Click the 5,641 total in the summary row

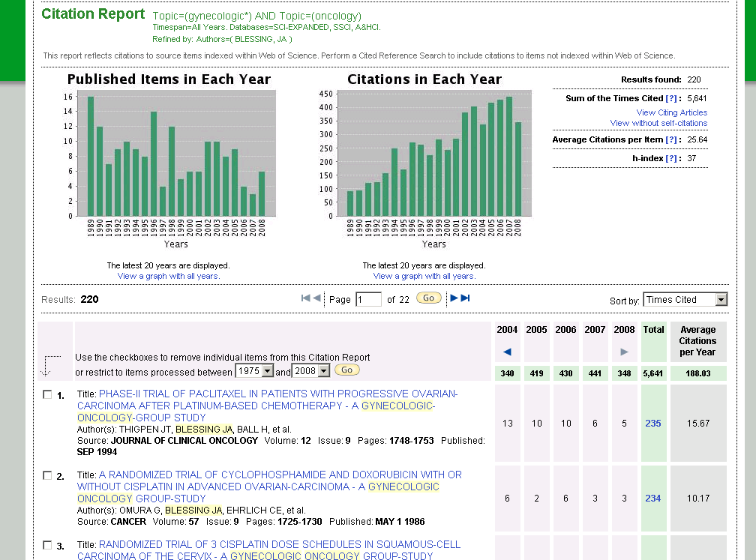click(652, 373)
